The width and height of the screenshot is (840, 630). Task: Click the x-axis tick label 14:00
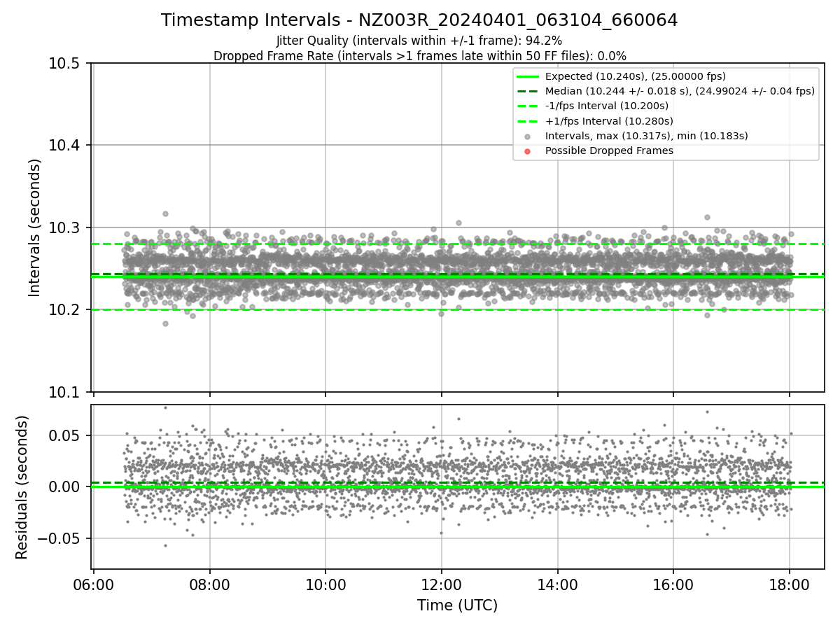(x=557, y=584)
